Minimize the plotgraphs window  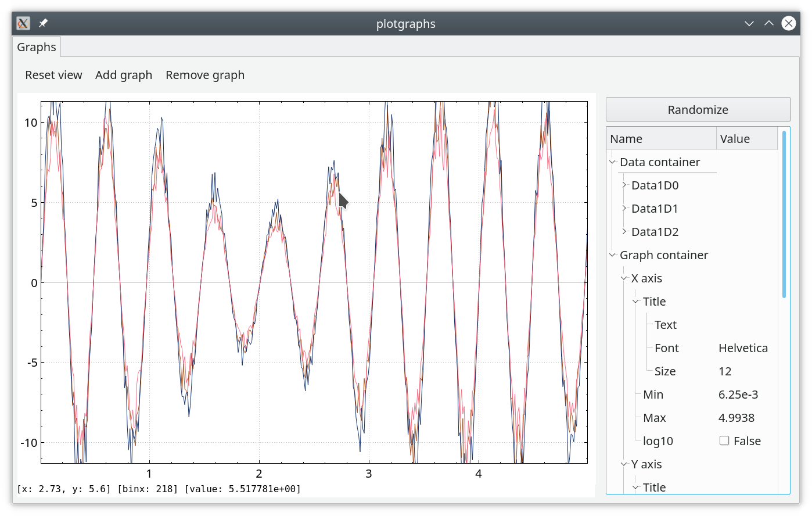pyautogui.click(x=749, y=23)
